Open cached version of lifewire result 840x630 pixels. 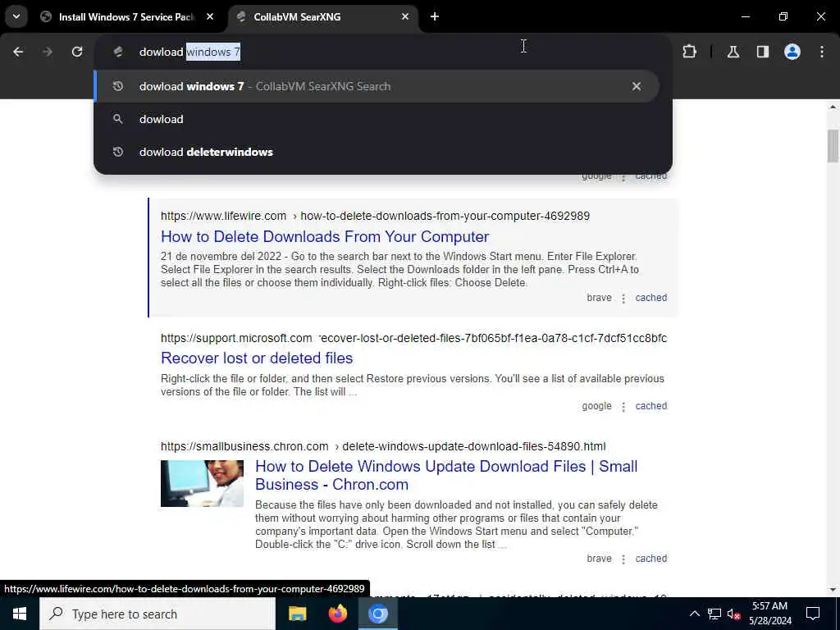pyautogui.click(x=651, y=298)
